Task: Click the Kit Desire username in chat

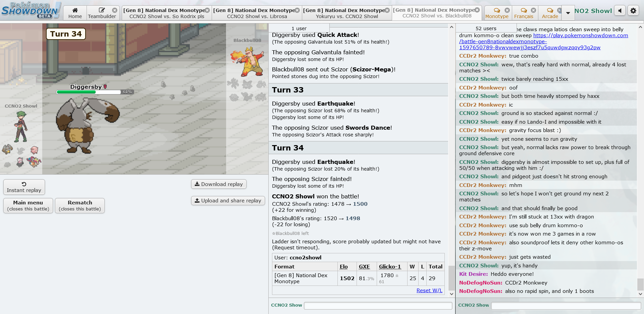Action: pos(473,274)
